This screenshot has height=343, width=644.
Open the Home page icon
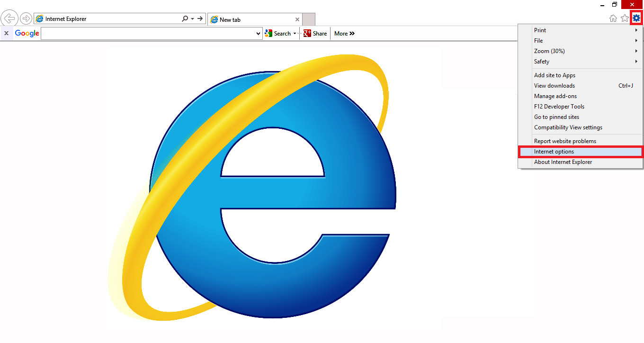click(x=613, y=18)
